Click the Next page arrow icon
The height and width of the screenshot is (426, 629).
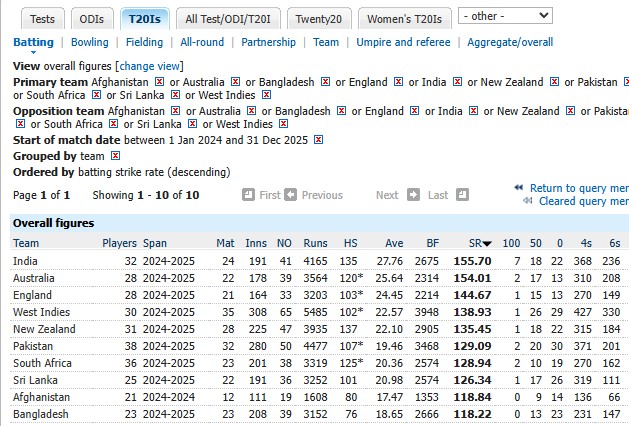point(413,195)
